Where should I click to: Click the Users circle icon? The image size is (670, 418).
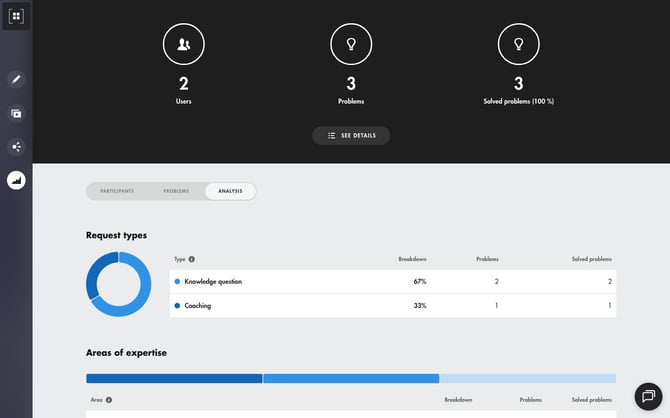[x=184, y=44]
